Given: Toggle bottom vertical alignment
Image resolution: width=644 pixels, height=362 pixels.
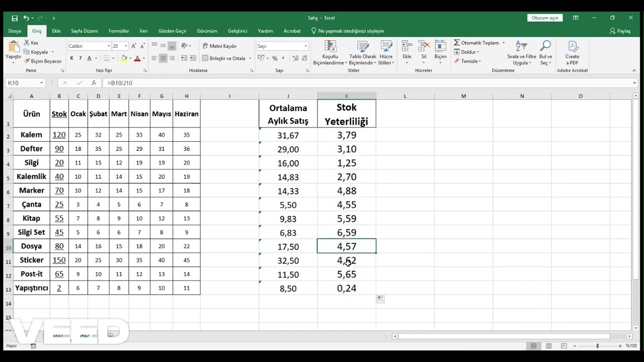Looking at the screenshot, I should click(172, 46).
